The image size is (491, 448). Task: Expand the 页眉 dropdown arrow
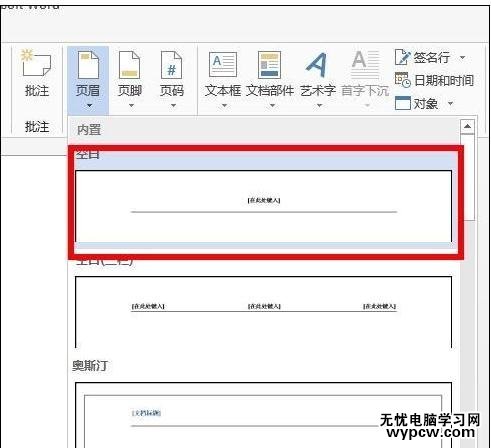(89, 106)
